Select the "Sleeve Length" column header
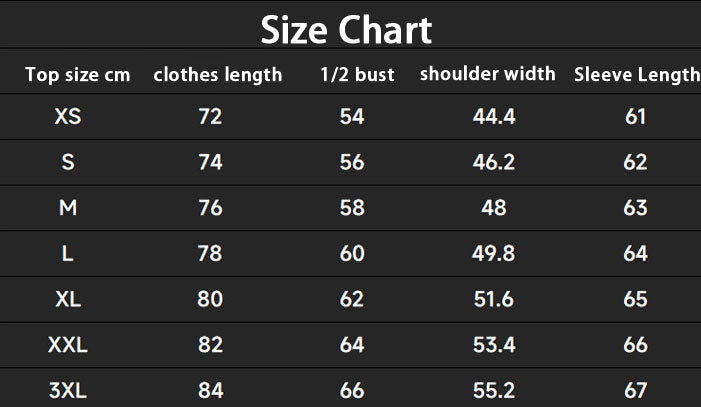 coord(636,75)
